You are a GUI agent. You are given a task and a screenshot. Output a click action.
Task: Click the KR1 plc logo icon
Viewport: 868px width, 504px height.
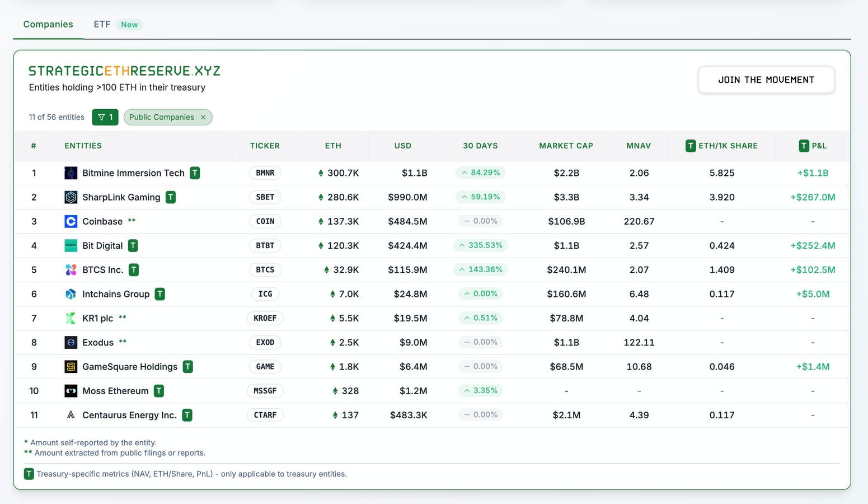point(71,318)
